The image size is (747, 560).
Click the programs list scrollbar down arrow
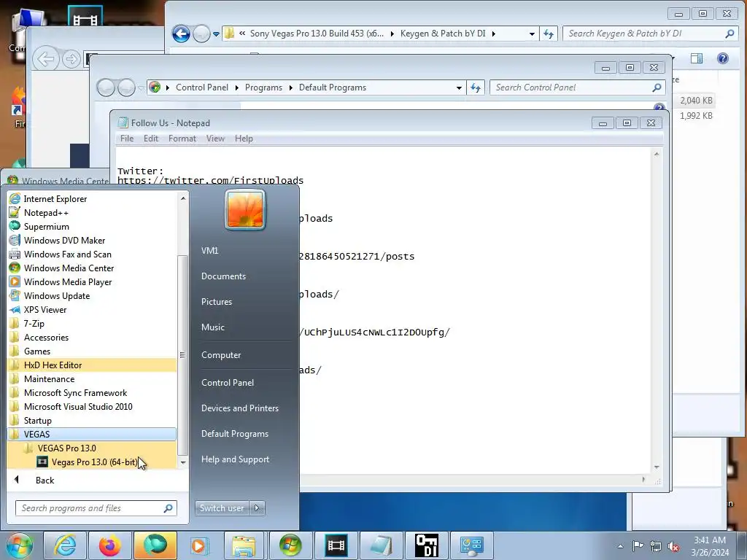(x=183, y=462)
